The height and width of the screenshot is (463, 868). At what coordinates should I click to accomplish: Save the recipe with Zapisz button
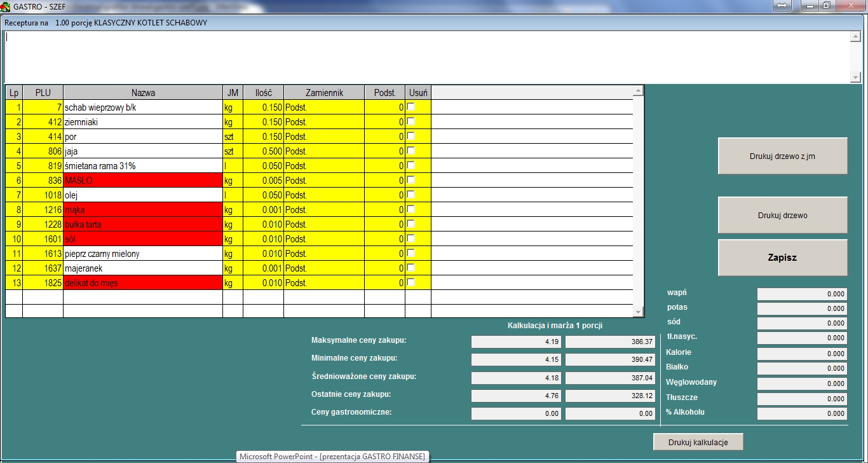pos(782,258)
